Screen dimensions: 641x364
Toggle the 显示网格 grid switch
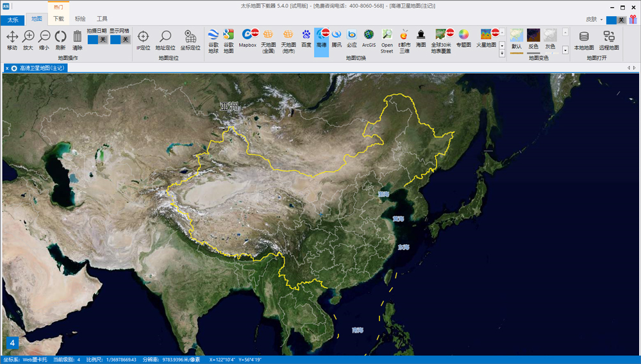pyautogui.click(x=119, y=40)
